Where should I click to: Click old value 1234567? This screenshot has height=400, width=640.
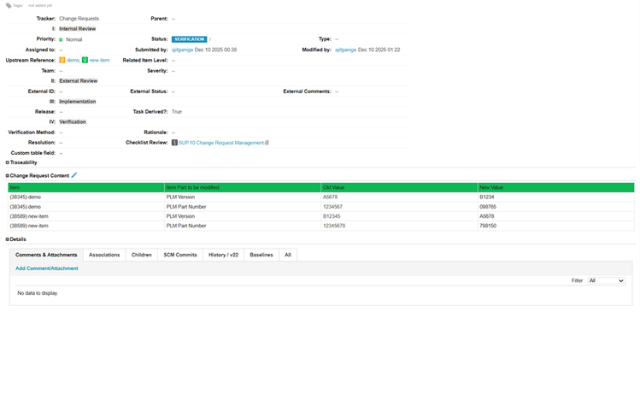pos(333,207)
